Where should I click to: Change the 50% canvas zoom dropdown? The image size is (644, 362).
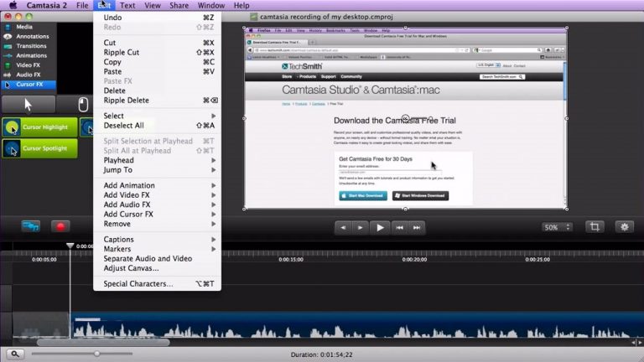[x=557, y=227]
